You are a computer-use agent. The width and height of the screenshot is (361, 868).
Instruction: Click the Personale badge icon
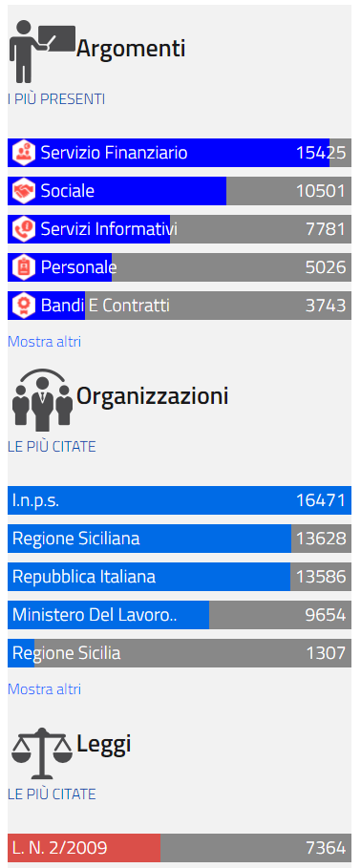pos(23,267)
